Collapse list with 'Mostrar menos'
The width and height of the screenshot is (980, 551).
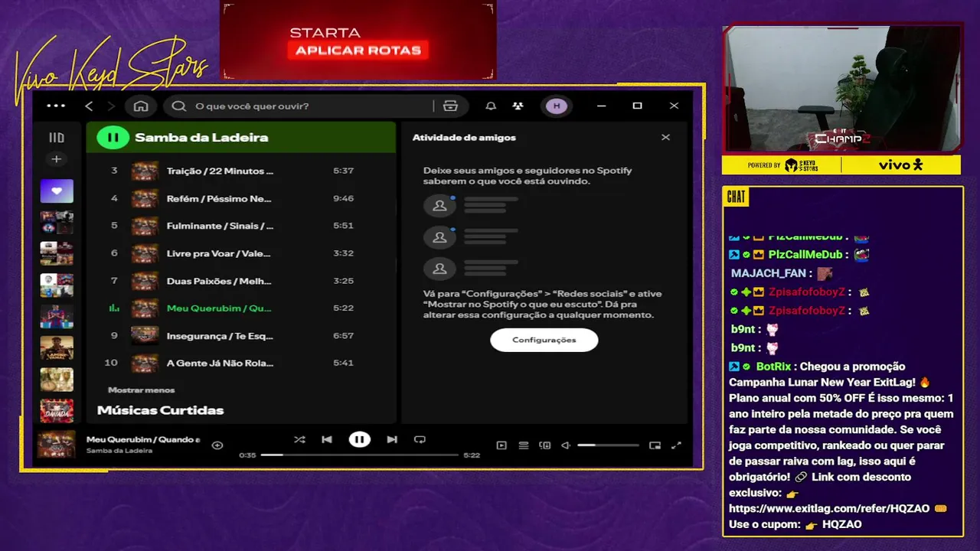141,390
